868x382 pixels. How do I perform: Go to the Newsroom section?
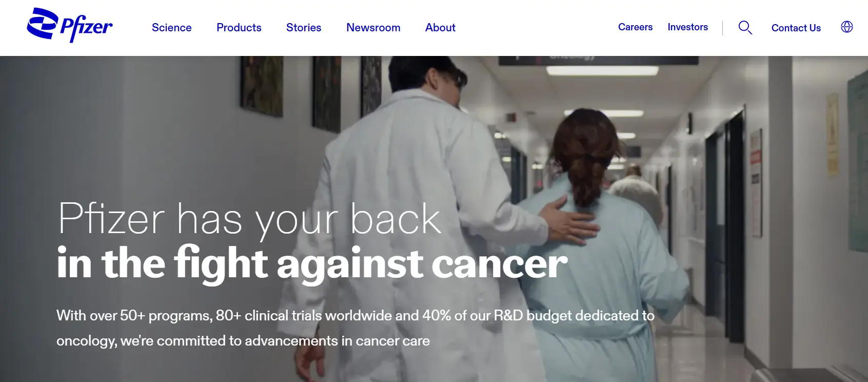click(x=373, y=28)
